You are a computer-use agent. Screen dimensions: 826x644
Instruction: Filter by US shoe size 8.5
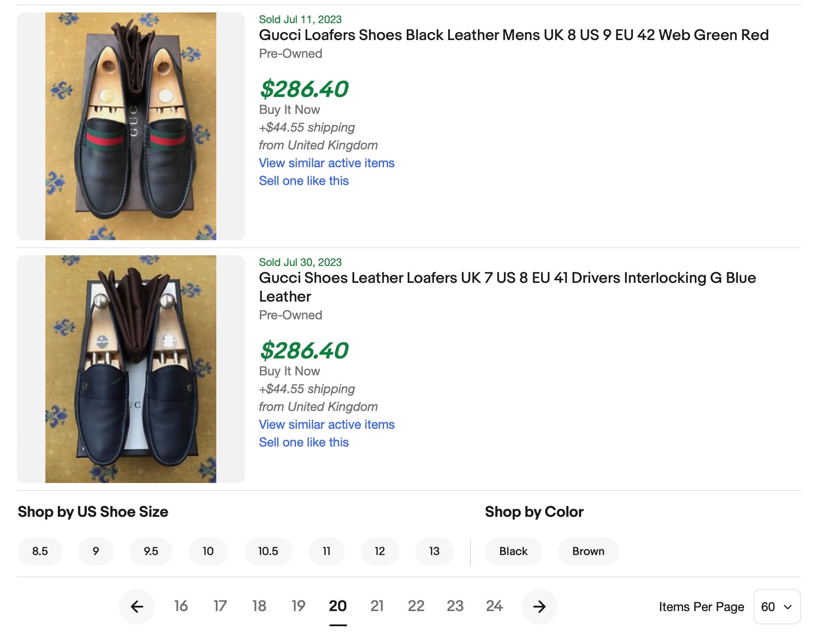(40, 551)
